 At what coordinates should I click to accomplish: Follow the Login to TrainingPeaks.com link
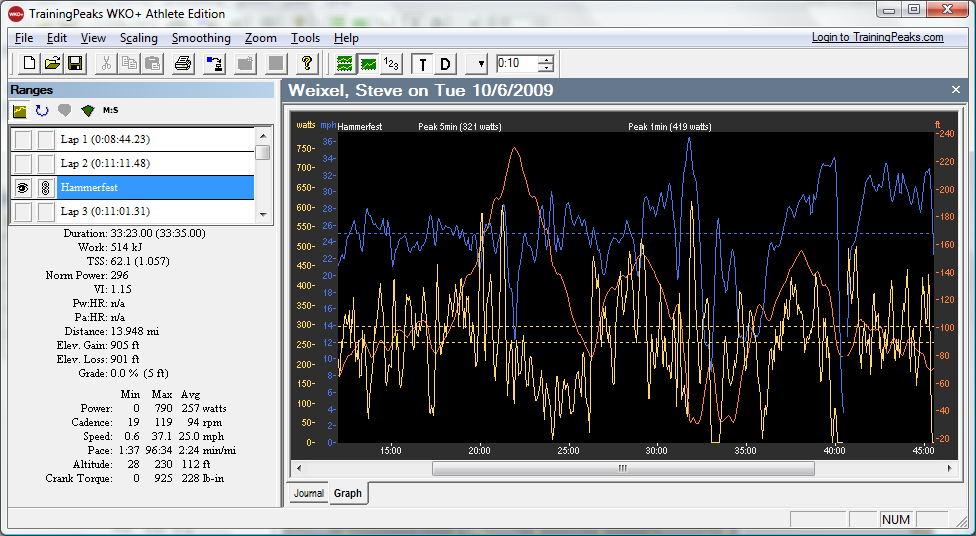[x=878, y=37]
